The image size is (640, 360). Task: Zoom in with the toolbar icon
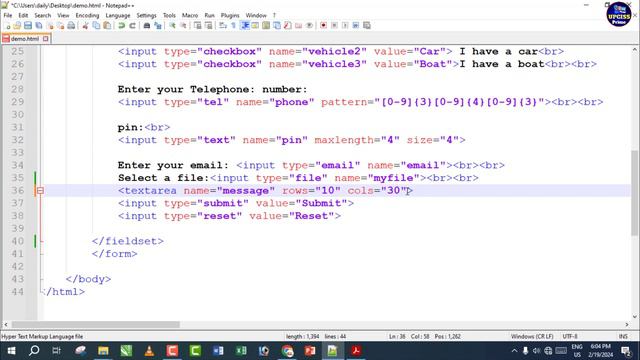pos(172,25)
